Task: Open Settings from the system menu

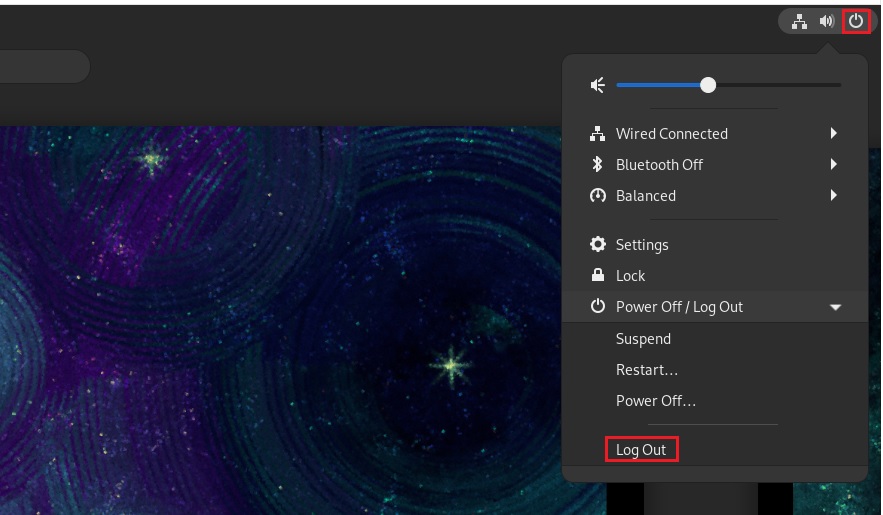Action: [x=642, y=245]
